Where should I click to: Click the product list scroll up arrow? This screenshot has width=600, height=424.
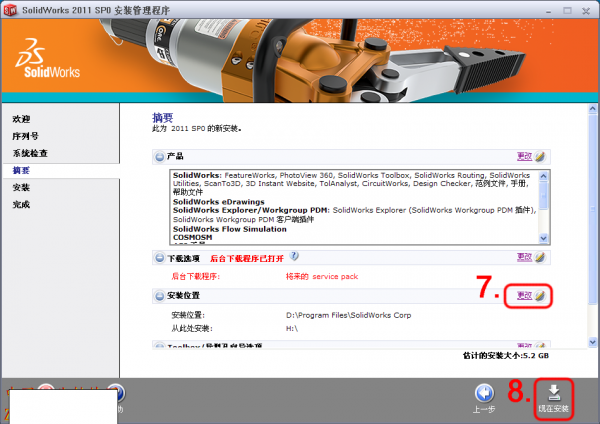click(543, 176)
